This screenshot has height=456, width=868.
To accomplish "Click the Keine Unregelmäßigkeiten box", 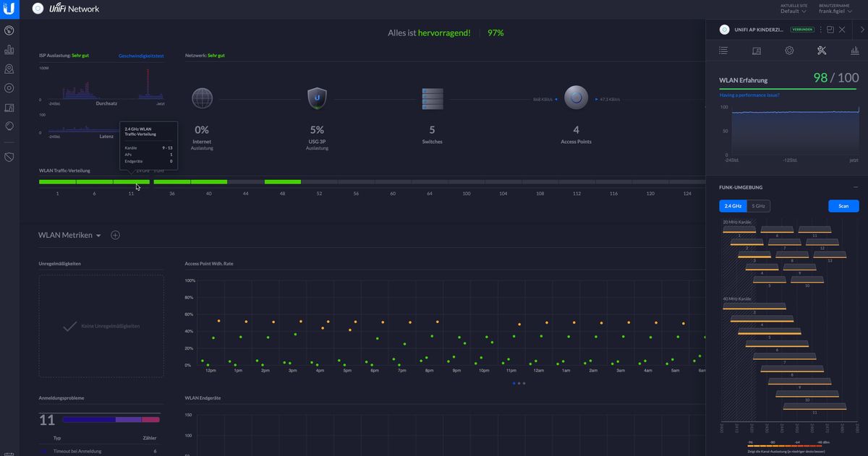I will 101,326.
